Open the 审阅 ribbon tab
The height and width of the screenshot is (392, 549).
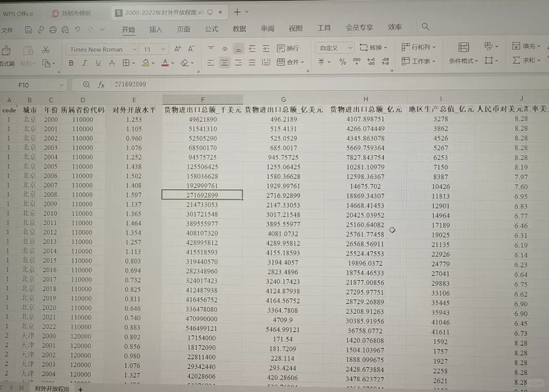[267, 28]
